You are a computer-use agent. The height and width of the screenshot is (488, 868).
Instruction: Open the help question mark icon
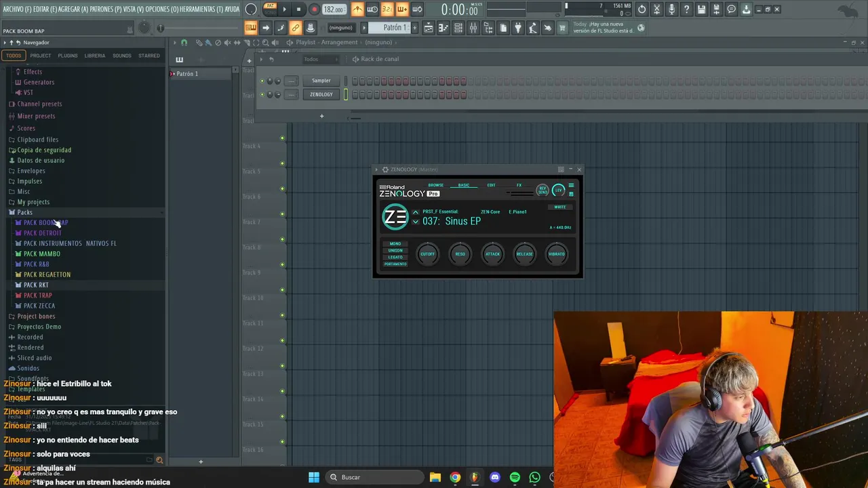tap(687, 9)
